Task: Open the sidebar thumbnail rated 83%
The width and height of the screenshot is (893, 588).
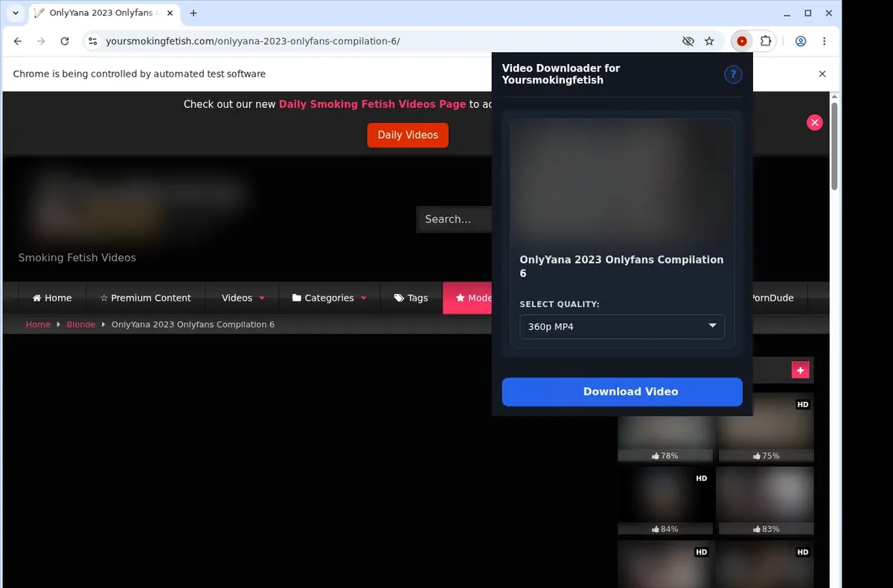Action: tap(766, 501)
